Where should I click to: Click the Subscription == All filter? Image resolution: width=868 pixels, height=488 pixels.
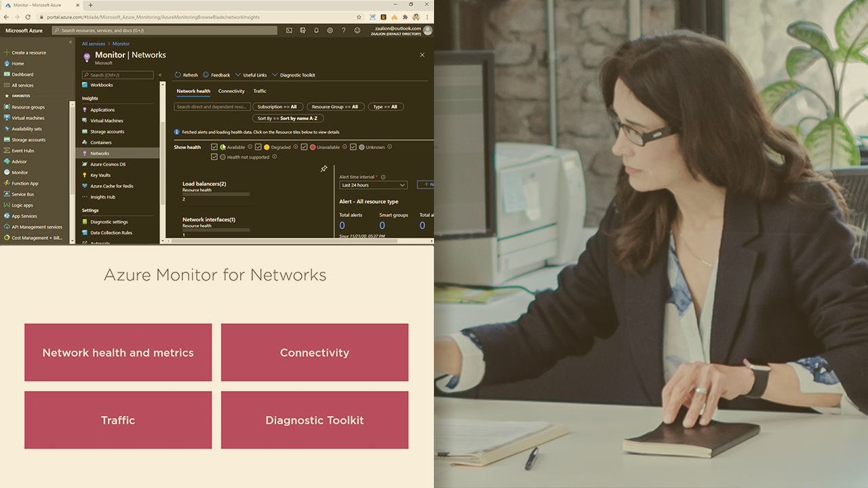[277, 107]
